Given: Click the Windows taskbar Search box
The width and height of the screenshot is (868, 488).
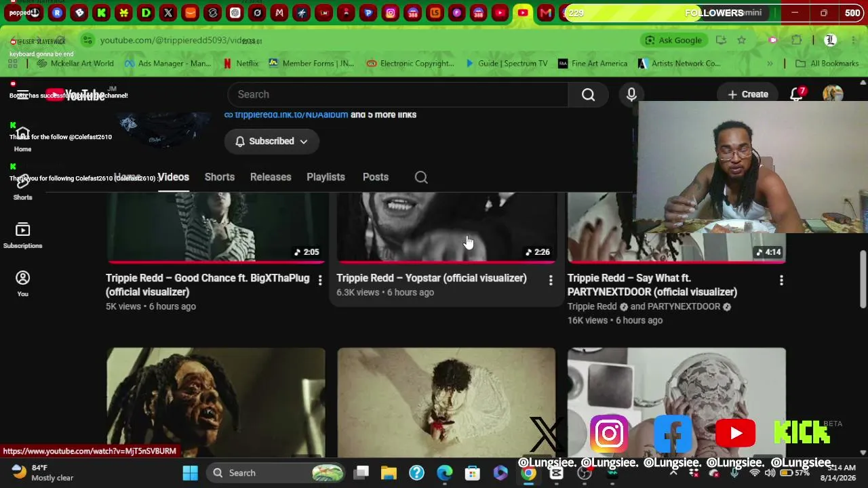Looking at the screenshot, I should pos(275,473).
